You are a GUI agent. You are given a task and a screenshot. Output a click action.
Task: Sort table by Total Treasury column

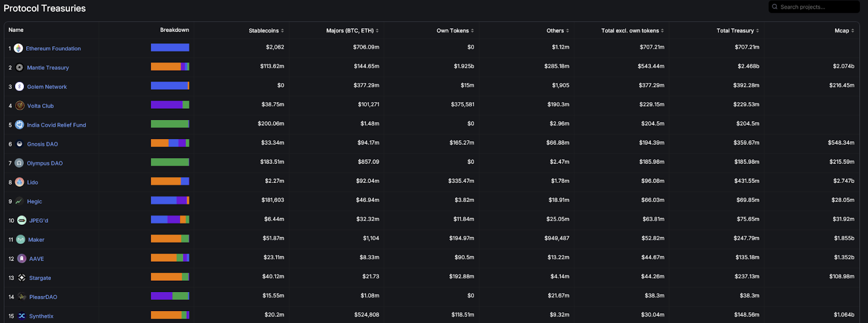(x=738, y=30)
